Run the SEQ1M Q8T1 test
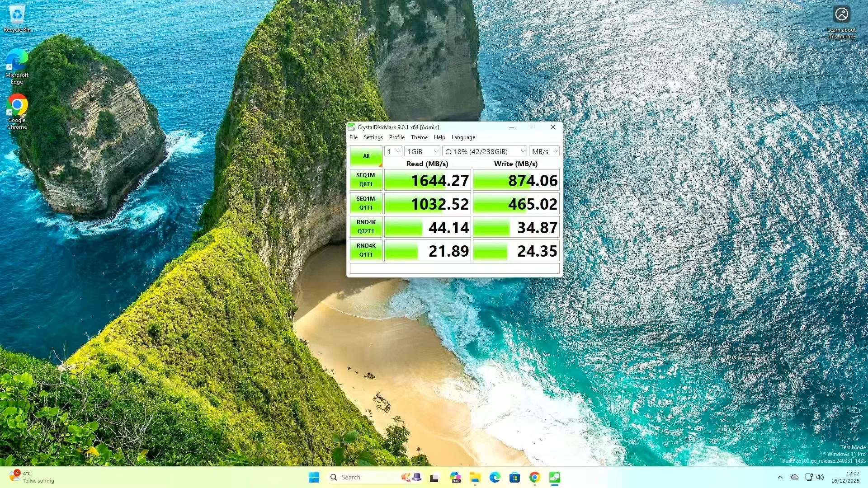This screenshot has width=868, height=488. pos(366,180)
